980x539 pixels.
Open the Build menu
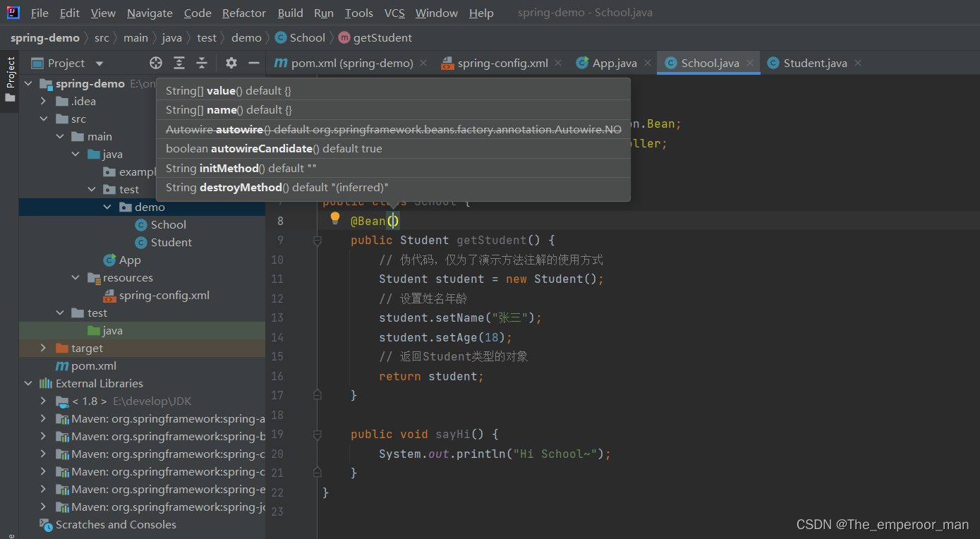click(290, 13)
